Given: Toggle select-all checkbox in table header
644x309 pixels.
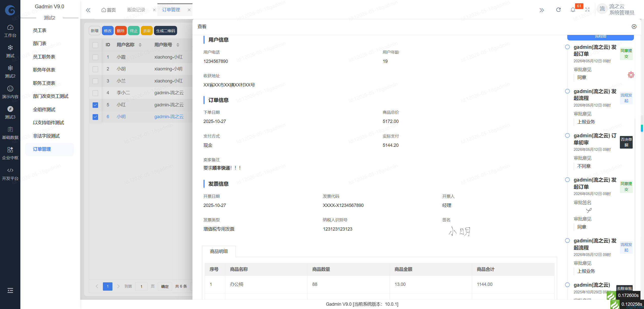Looking at the screenshot, I should (95, 45).
